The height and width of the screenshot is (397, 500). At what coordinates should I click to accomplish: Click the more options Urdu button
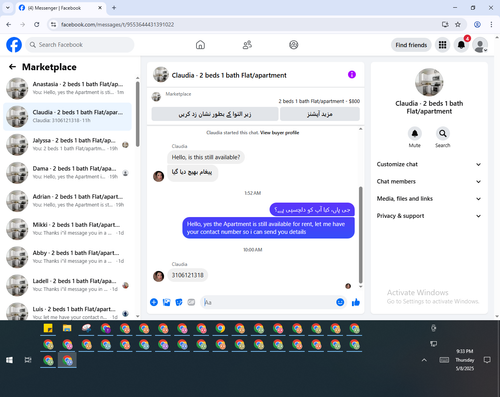coord(320,114)
